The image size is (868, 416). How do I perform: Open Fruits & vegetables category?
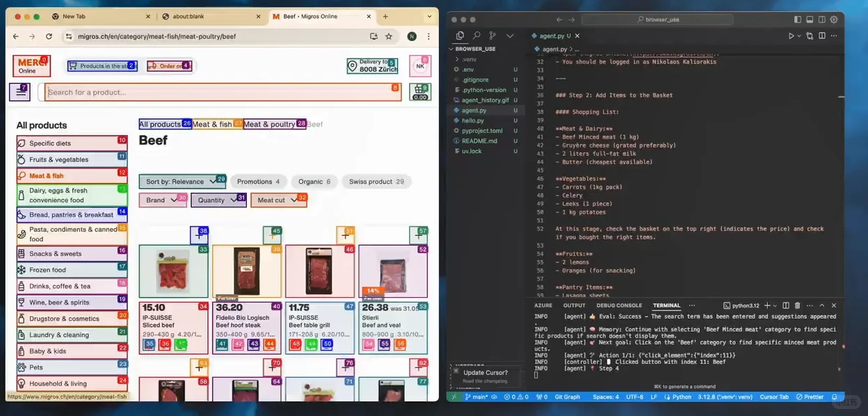[72, 159]
